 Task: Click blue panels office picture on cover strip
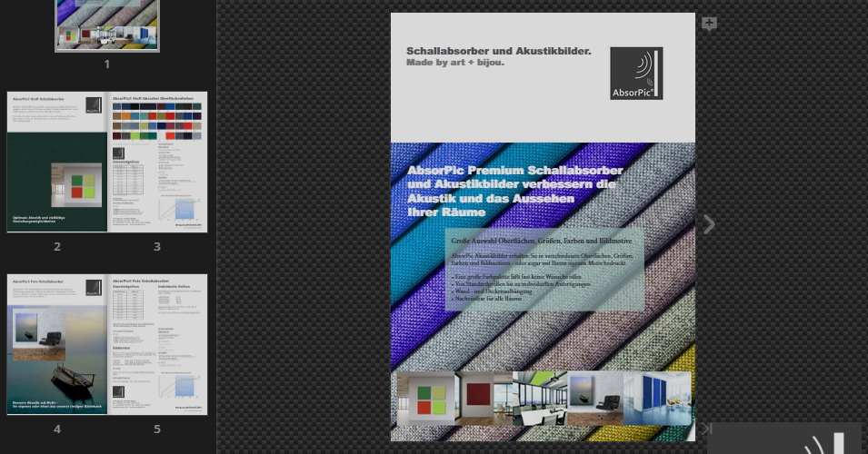click(x=657, y=398)
